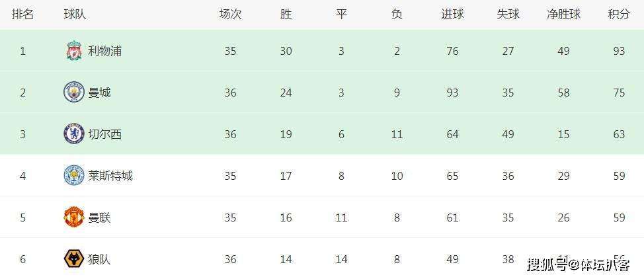The height and width of the screenshot is (279, 644).
Task: Sort by the 积分 column header
Action: 619,14
